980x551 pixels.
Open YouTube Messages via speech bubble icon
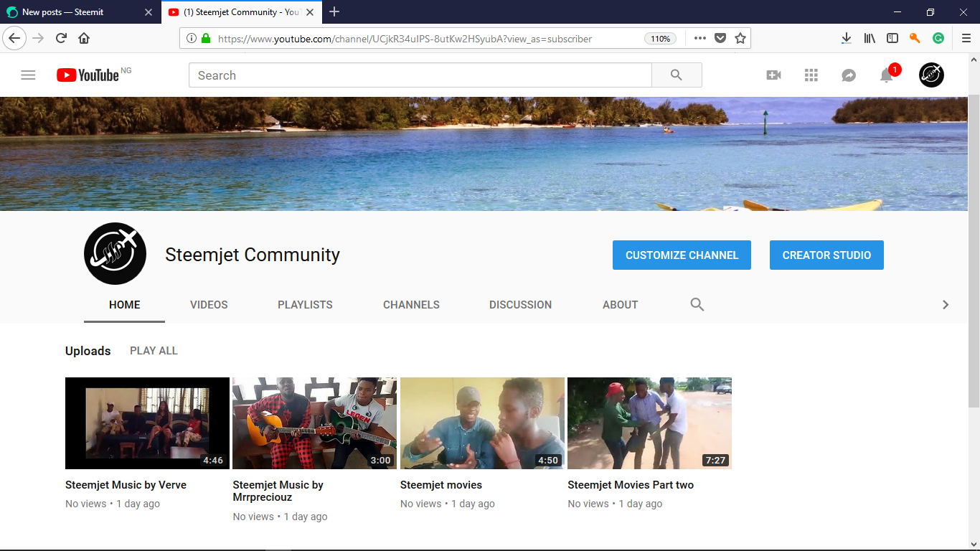tap(849, 75)
